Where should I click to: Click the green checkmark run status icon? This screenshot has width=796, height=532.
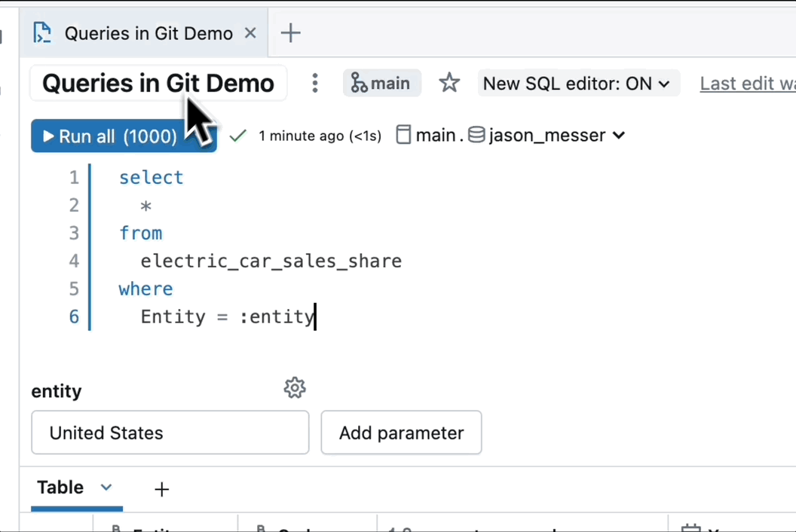(237, 135)
